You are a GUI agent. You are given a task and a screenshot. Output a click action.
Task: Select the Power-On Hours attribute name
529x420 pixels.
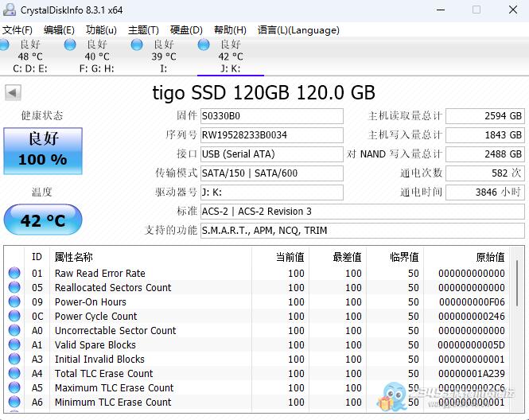pyautogui.click(x=91, y=302)
